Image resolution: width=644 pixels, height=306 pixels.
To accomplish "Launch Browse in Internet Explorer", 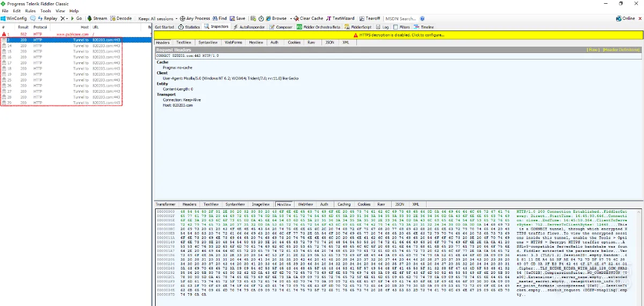I will pyautogui.click(x=276, y=18).
